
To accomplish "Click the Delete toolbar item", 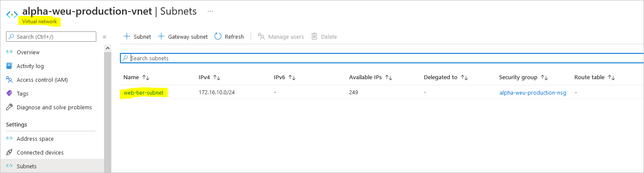I will point(324,37).
